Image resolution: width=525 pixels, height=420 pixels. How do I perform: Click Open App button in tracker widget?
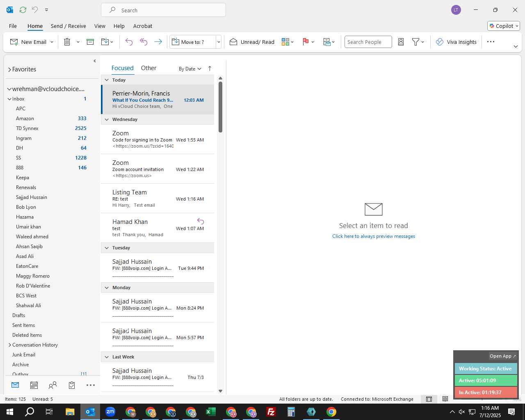503,356
